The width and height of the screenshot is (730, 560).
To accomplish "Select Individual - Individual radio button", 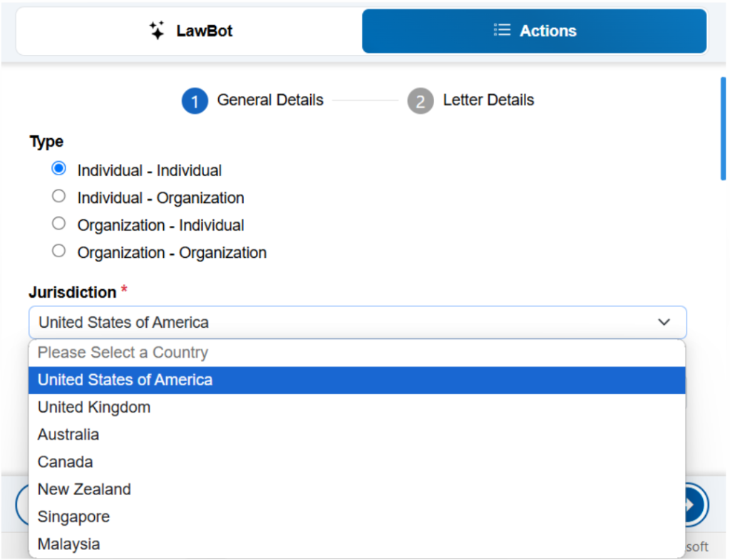I will [58, 168].
